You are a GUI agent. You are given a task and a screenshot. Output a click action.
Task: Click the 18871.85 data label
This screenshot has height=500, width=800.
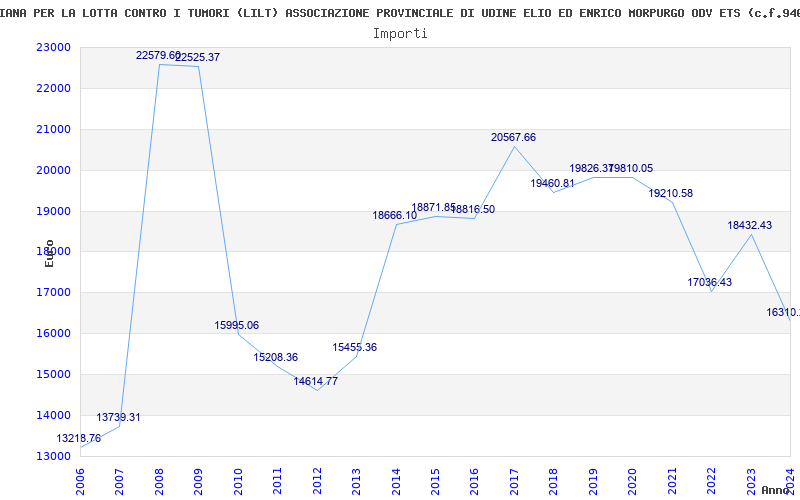pyautogui.click(x=434, y=207)
